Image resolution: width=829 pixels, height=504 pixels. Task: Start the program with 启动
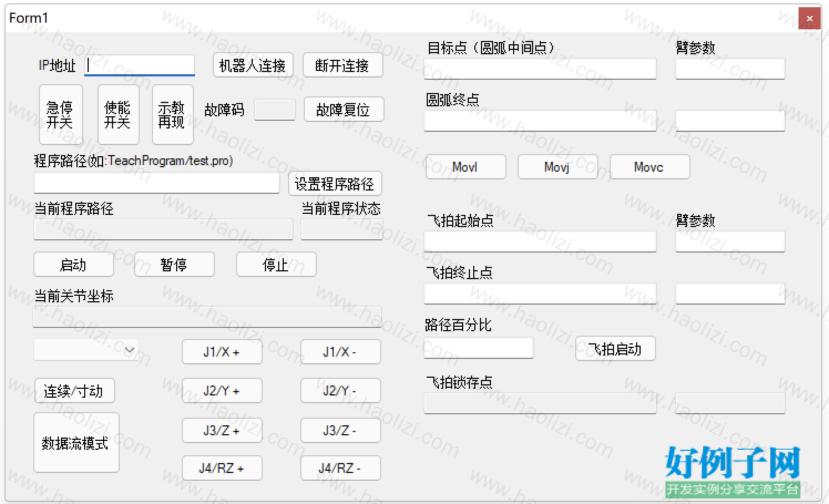coord(74,264)
